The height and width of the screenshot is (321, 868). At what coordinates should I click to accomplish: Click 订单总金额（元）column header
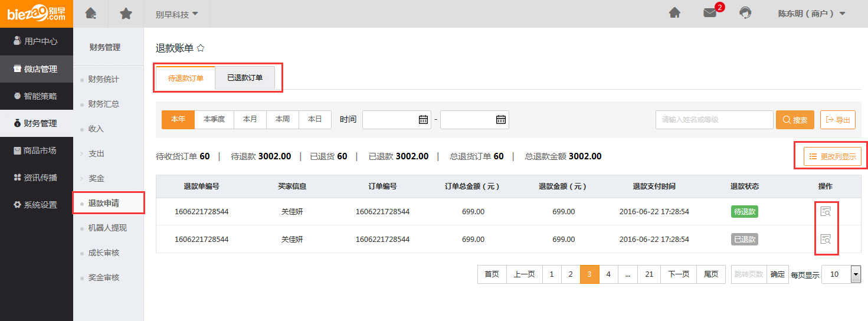(473, 186)
